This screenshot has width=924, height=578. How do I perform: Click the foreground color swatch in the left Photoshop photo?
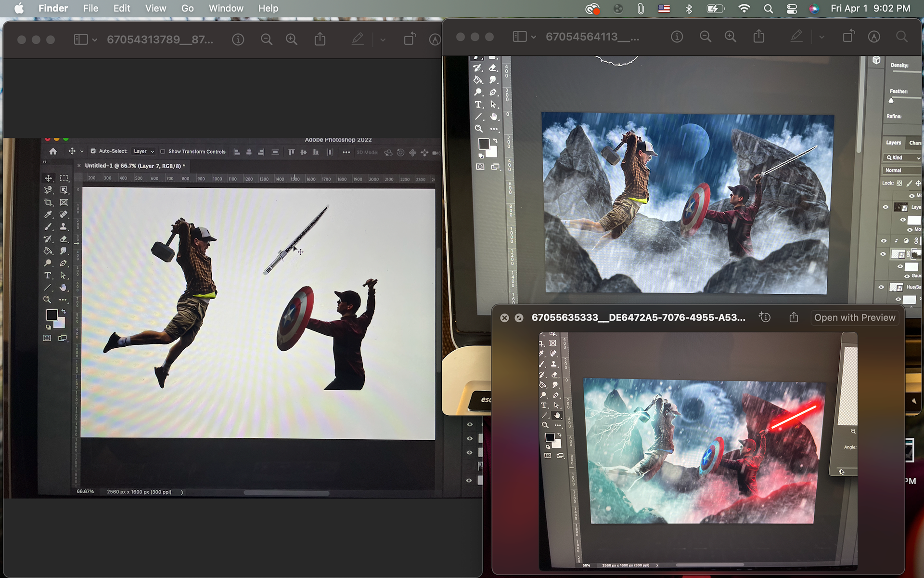coord(51,315)
